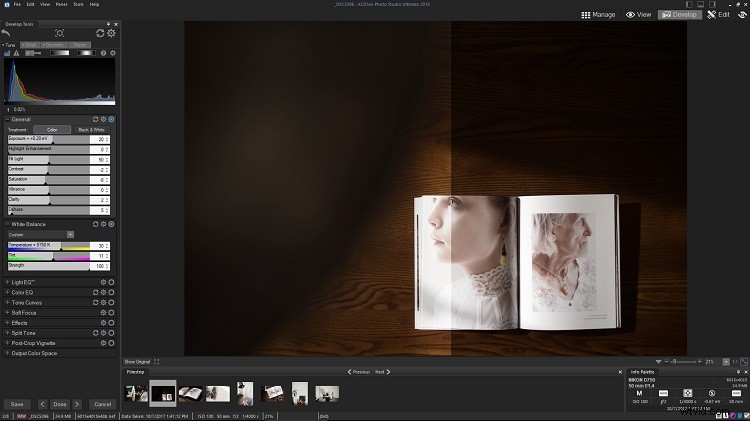This screenshot has height=421, width=750.
Task: Switch to the Detail tab
Action: (x=30, y=44)
